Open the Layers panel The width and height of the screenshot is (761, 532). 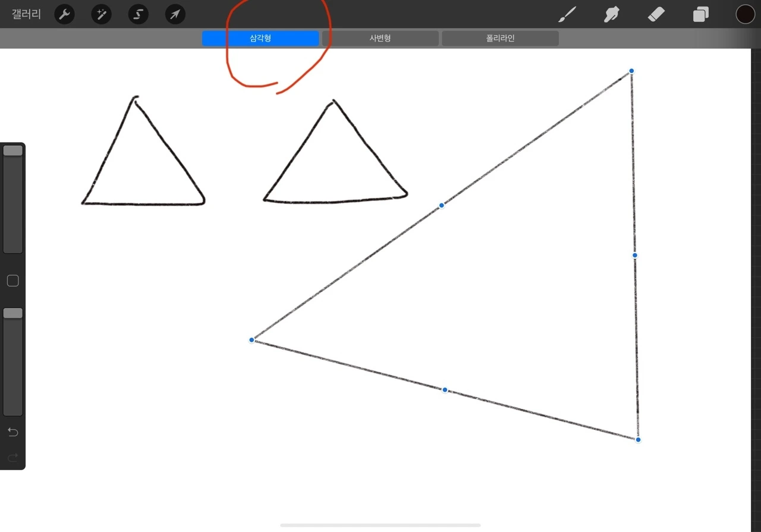click(701, 14)
